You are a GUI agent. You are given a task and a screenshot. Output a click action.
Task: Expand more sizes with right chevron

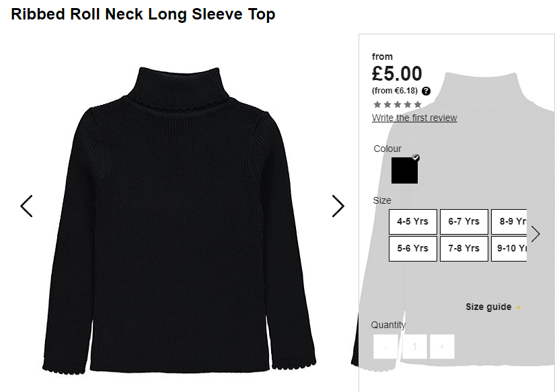(535, 234)
